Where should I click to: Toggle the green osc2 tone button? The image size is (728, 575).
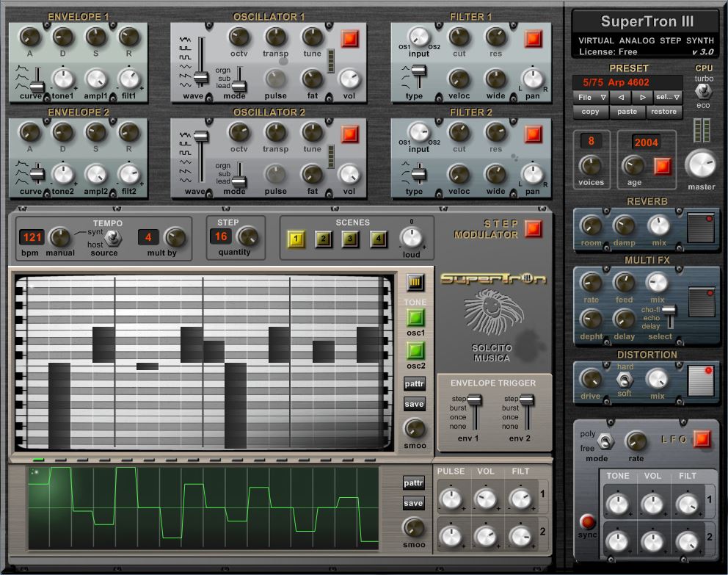pos(415,351)
